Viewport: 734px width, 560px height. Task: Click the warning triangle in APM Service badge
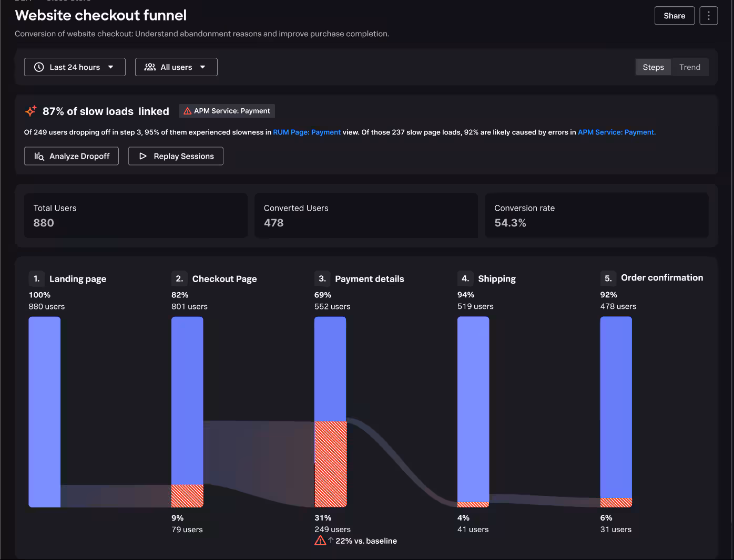pos(187,111)
